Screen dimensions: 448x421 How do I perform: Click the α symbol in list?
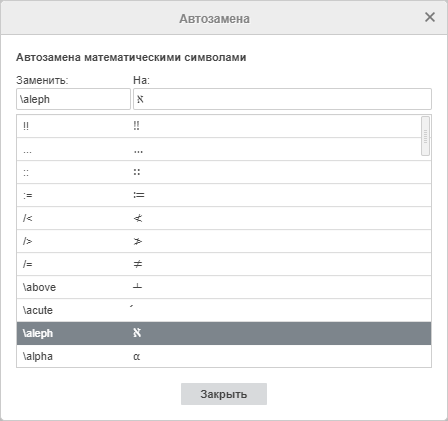click(137, 357)
